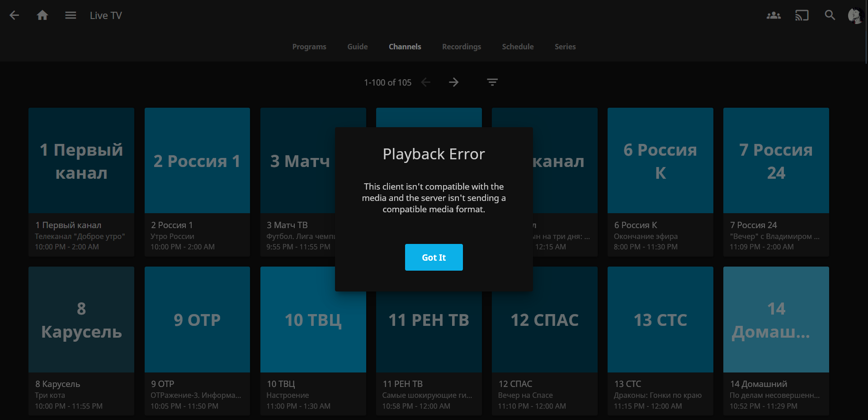Open the SyncPlay groups icon
The height and width of the screenshot is (420, 868).
773,15
